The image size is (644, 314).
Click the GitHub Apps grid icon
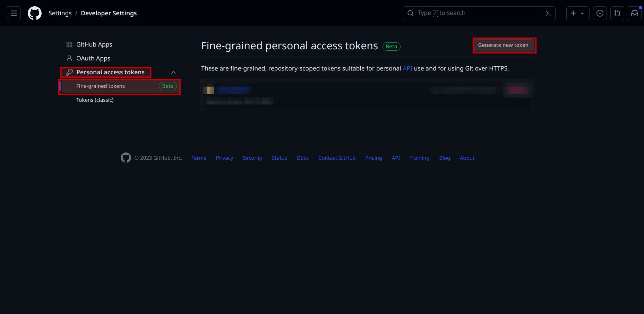69,44
